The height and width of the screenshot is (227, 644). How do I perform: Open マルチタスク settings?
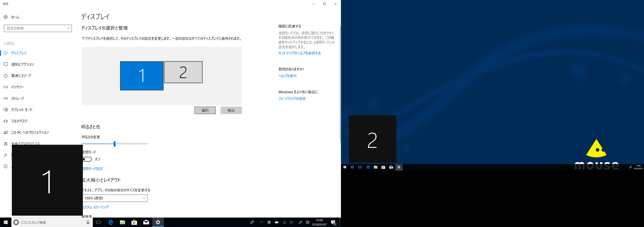[x=19, y=121]
